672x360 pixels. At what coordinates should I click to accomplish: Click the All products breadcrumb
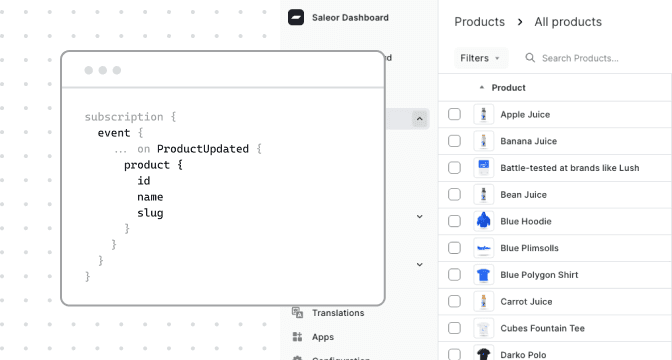[x=568, y=22]
